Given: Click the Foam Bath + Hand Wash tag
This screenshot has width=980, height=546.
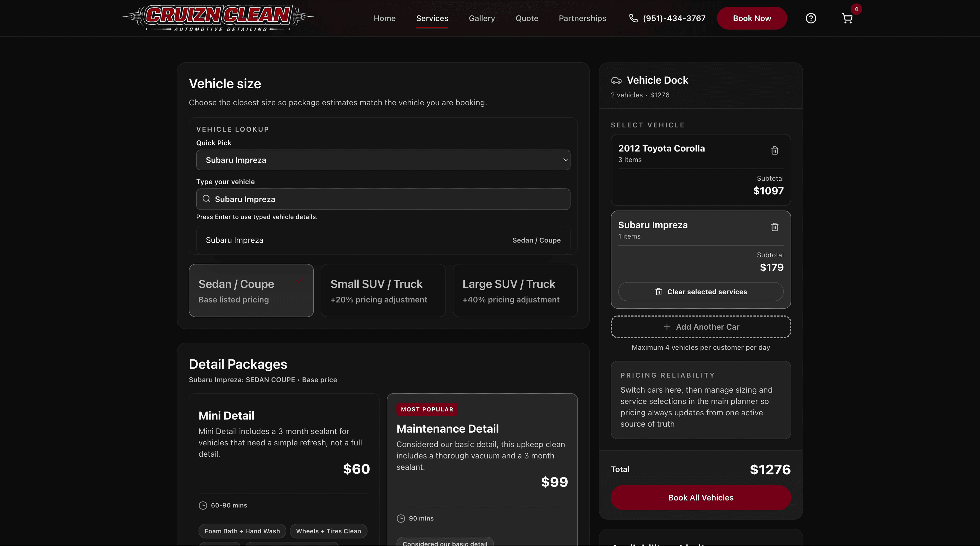Looking at the screenshot, I should tap(242, 531).
